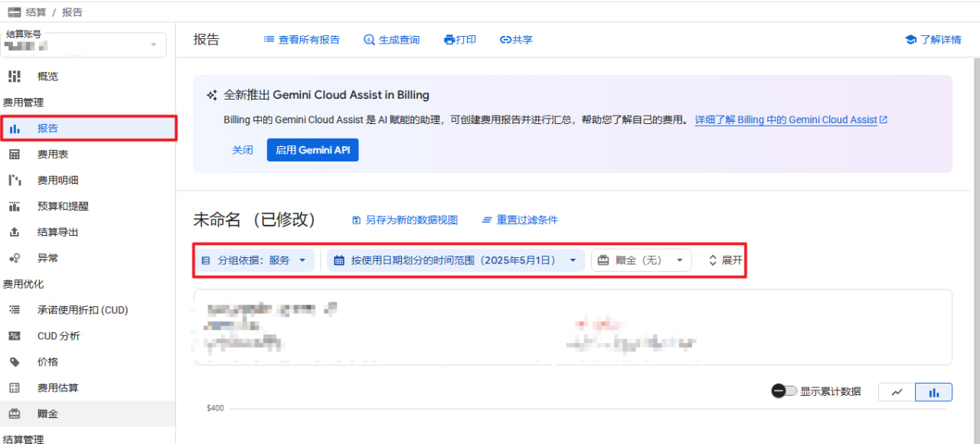Click the 承诺使用折扣 (CUD) list icon
This screenshot has height=444, width=980.
[x=14, y=310]
